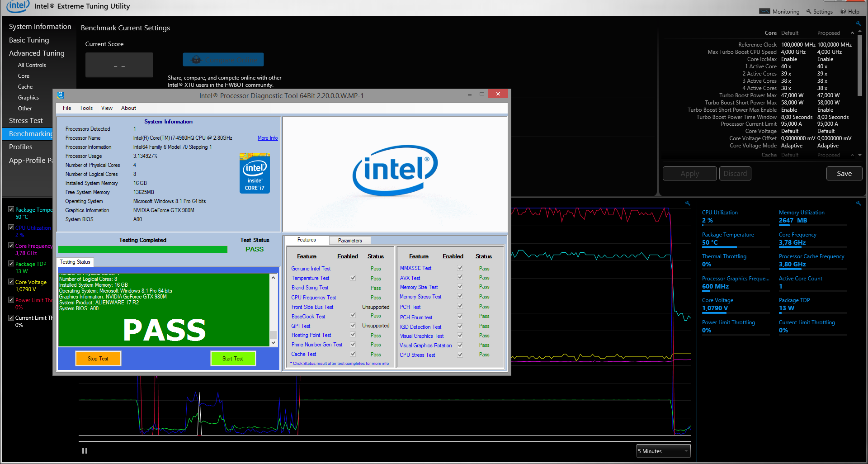Toggle BaseClock Test enabled checkbox
The image size is (868, 464).
click(x=353, y=315)
